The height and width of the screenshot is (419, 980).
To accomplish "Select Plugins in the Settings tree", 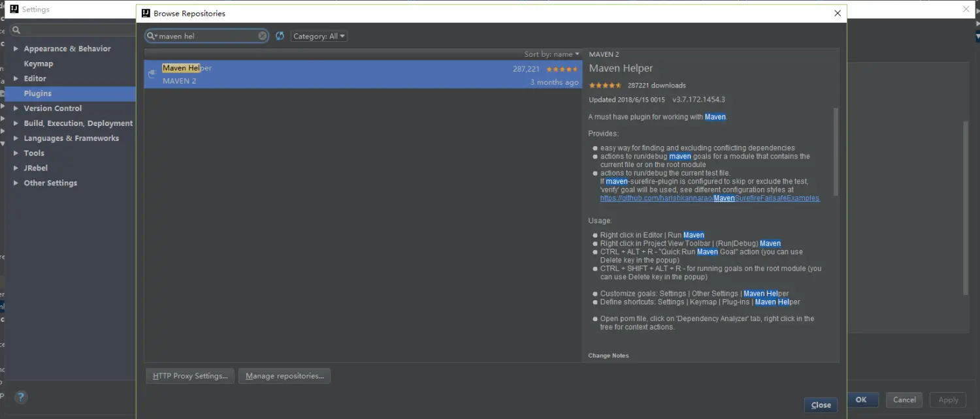I will coord(38,93).
